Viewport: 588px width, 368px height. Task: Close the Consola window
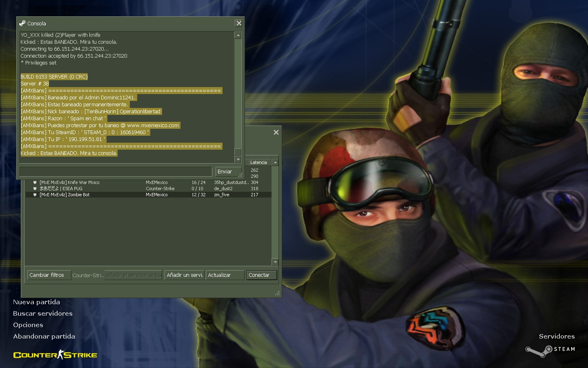click(x=239, y=23)
